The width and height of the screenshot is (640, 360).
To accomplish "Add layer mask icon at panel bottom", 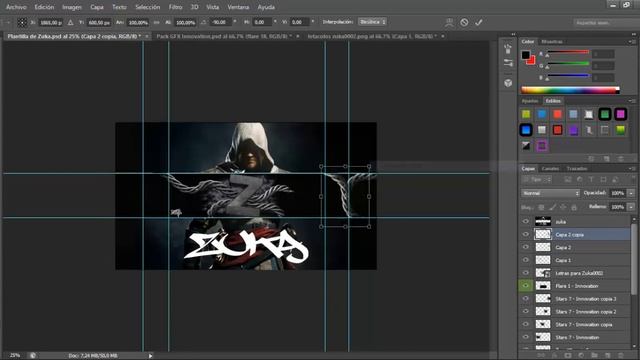I will pyautogui.click(x=568, y=356).
